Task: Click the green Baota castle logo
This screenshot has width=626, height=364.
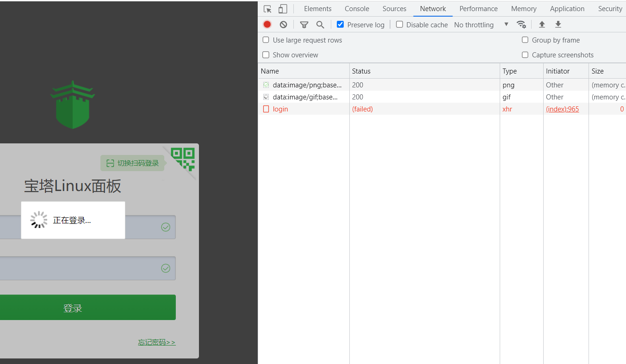Action: pos(73,105)
